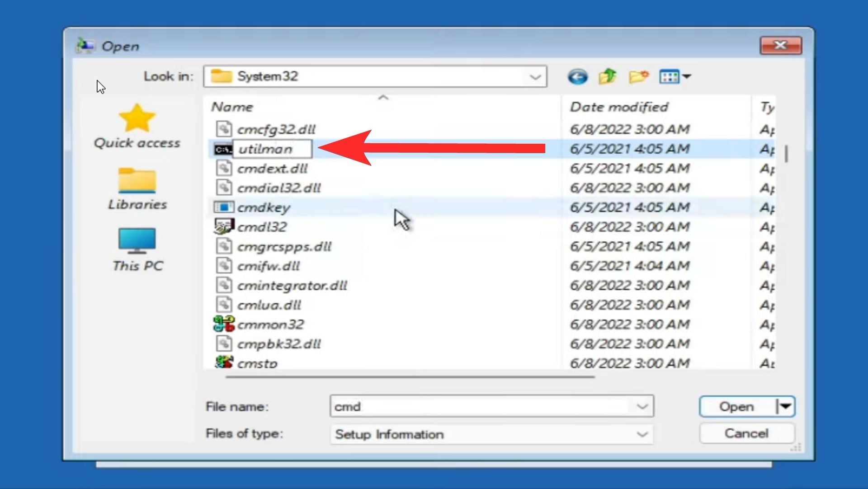Screen dimensions: 868x489
Task: Click the Cancel button
Action: tap(746, 433)
